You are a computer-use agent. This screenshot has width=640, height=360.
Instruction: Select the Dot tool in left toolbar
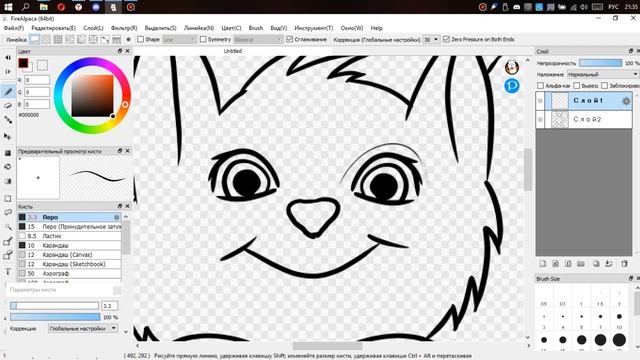[8, 120]
